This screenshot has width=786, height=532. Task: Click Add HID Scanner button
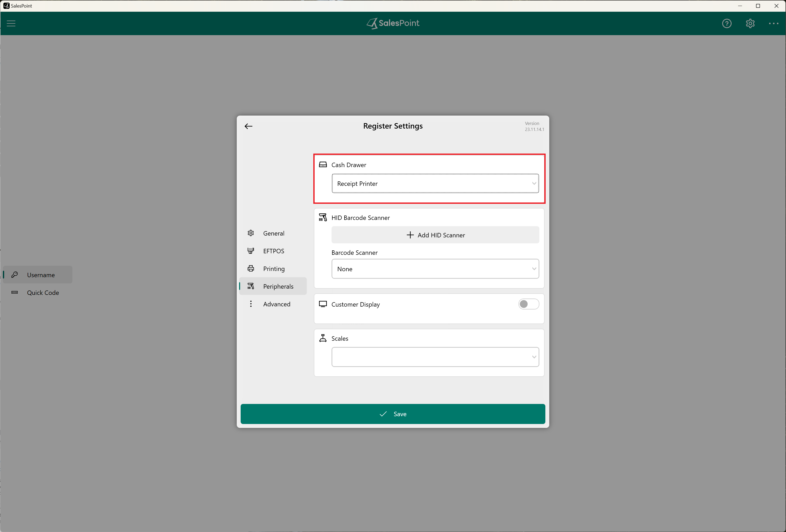click(435, 235)
